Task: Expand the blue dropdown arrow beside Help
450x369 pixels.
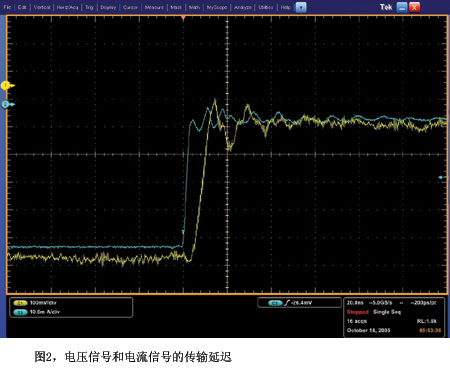Action: pyautogui.click(x=301, y=7)
